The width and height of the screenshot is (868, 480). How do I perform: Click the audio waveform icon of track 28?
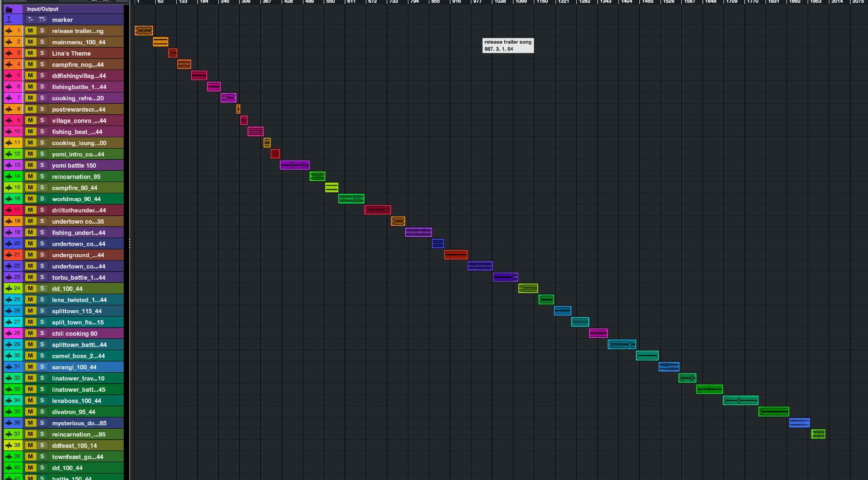(9, 333)
